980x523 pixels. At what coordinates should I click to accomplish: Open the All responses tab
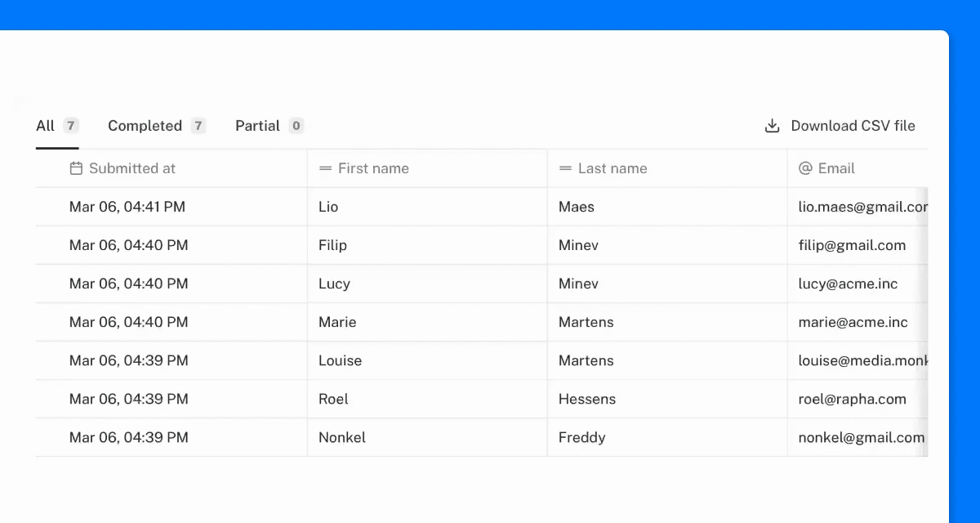point(57,126)
